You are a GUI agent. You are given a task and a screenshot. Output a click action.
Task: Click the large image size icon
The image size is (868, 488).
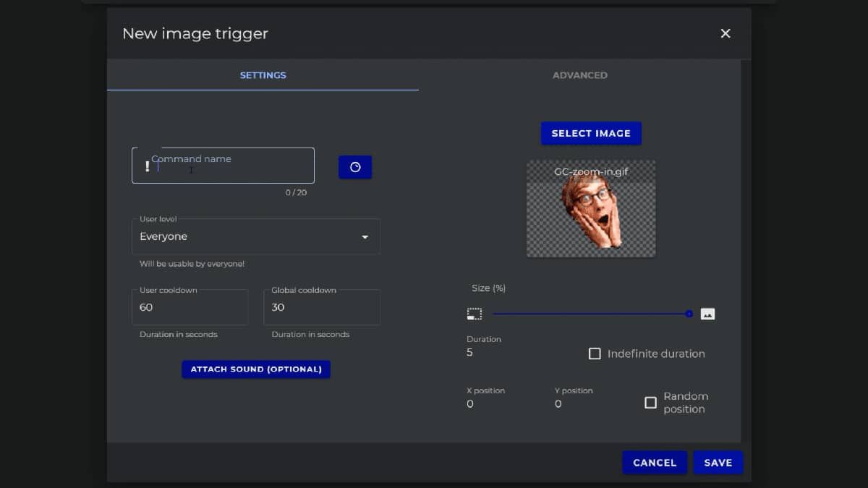[707, 314]
